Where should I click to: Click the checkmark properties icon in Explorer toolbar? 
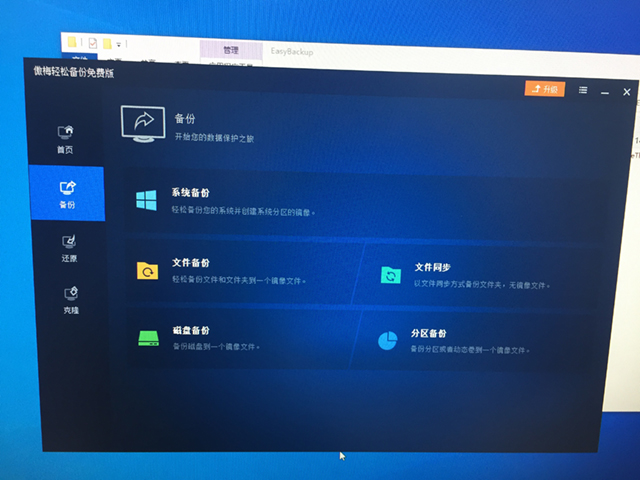tap(93, 43)
